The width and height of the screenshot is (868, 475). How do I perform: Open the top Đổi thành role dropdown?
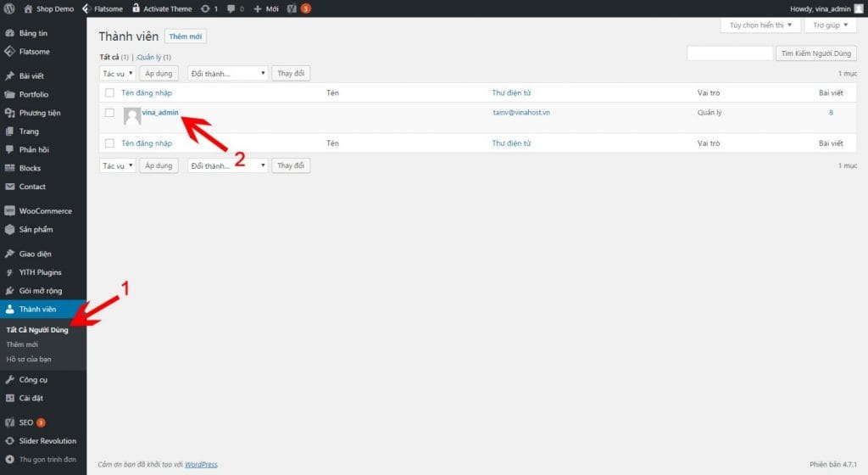[227, 74]
